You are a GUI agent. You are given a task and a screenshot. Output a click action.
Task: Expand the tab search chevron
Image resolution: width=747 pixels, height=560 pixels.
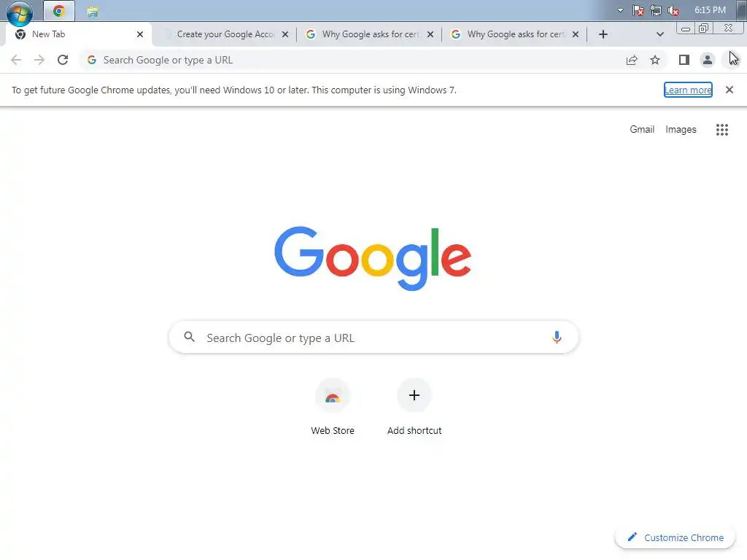(659, 34)
